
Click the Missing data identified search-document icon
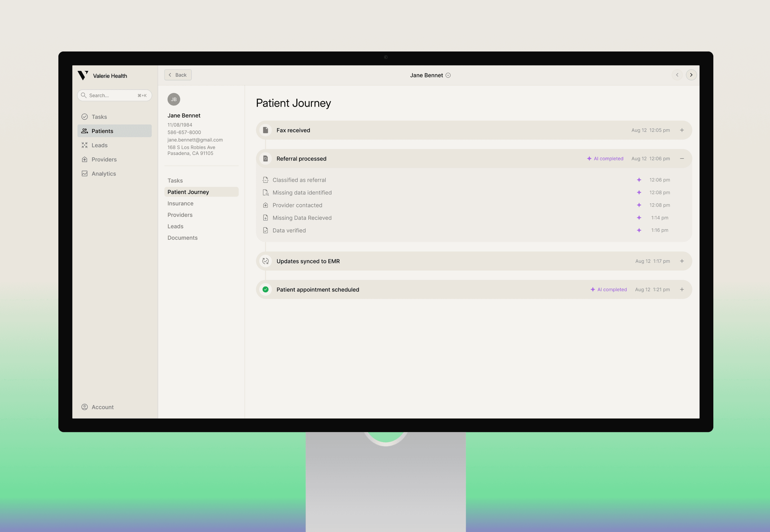tap(266, 192)
